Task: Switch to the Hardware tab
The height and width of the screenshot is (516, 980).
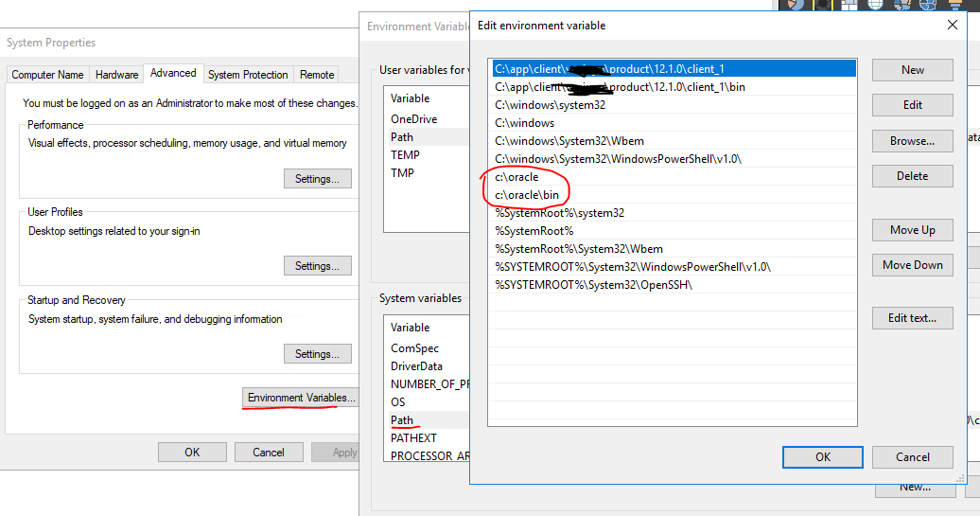Action: (117, 75)
